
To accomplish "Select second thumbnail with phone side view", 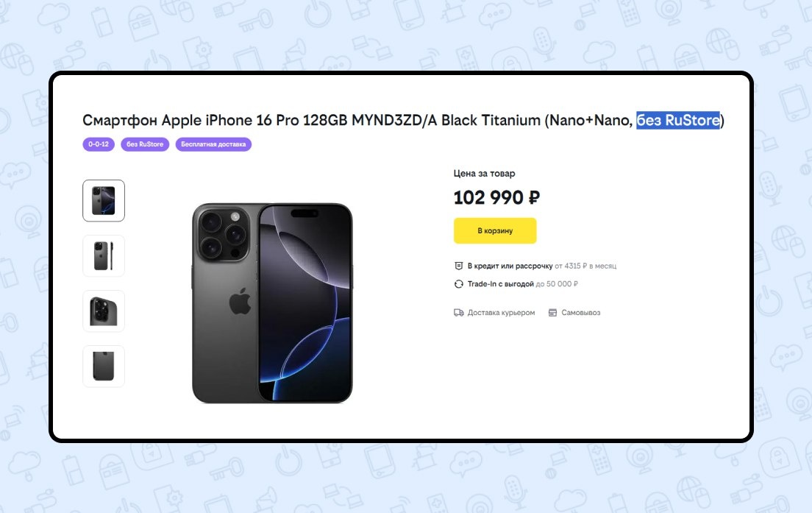I will point(104,255).
